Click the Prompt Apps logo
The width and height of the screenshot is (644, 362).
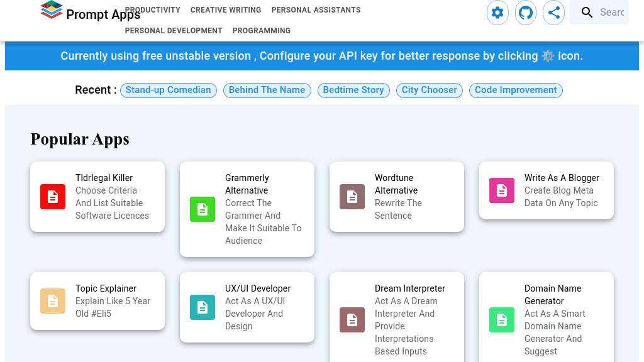coord(90,12)
